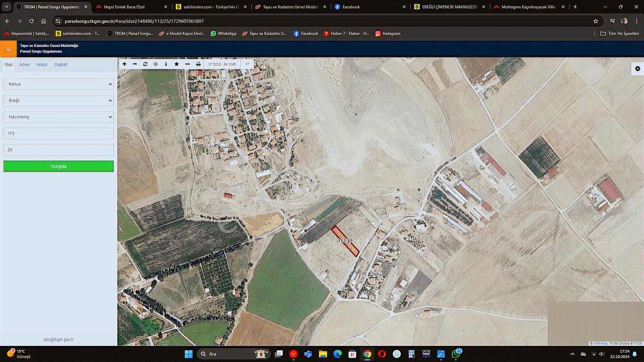Open Chrome media control icon
Screen dimensions: 644x362
[x=612, y=21]
